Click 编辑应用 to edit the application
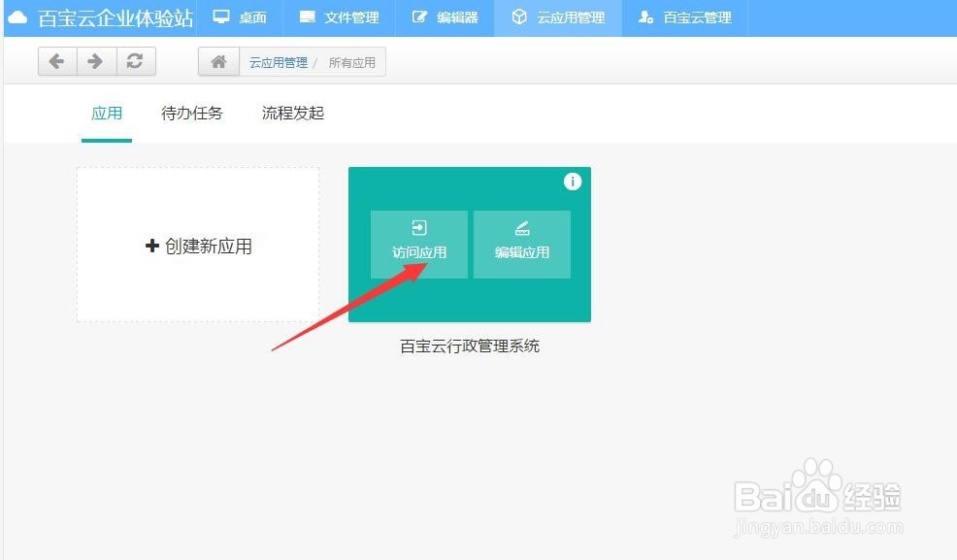 point(521,244)
